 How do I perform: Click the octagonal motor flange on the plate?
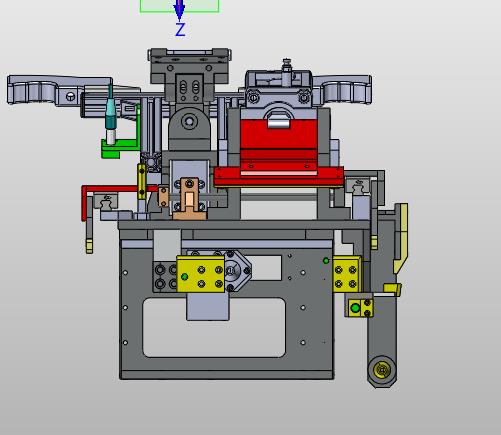coord(236,271)
